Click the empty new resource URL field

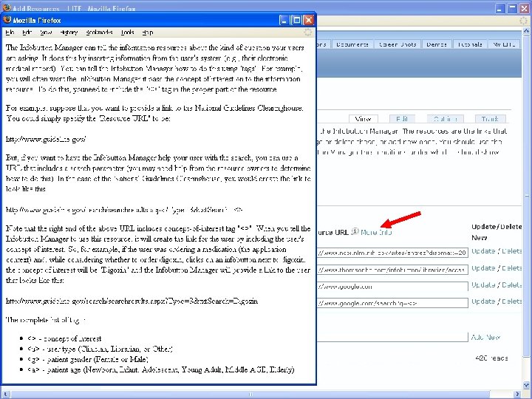[x=392, y=337]
